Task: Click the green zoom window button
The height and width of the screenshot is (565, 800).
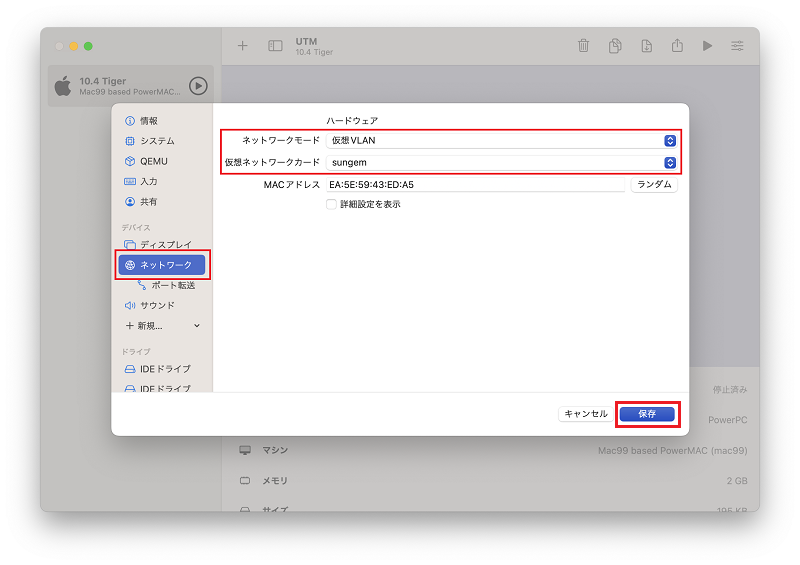Action: click(x=88, y=46)
